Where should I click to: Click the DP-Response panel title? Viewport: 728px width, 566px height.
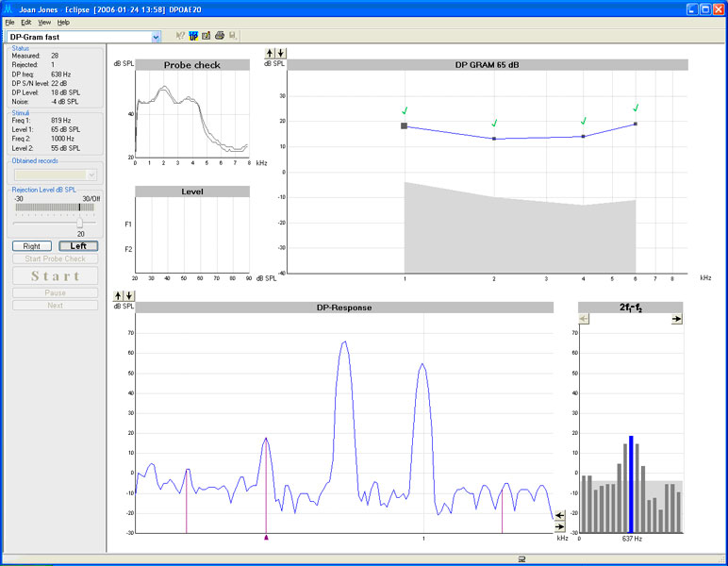344,308
